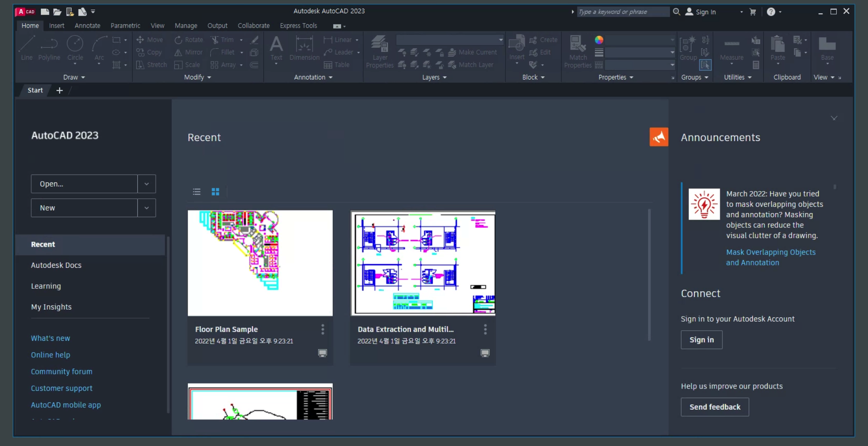The image size is (868, 446).
Task: Select the Fillet tool
Action: 223,52
